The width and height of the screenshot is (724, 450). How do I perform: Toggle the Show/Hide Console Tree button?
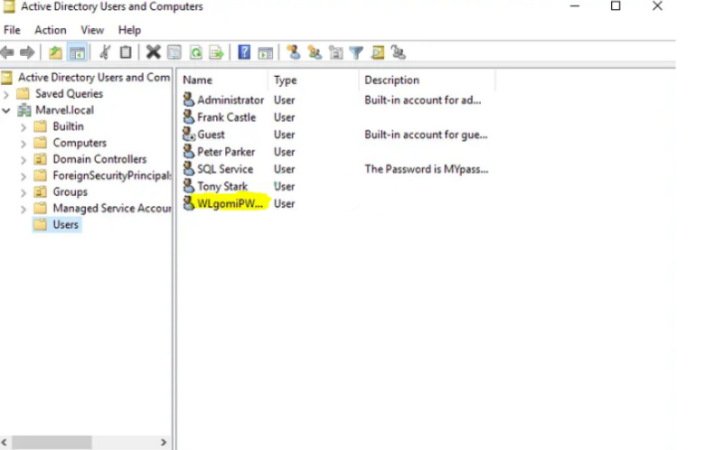click(x=77, y=52)
